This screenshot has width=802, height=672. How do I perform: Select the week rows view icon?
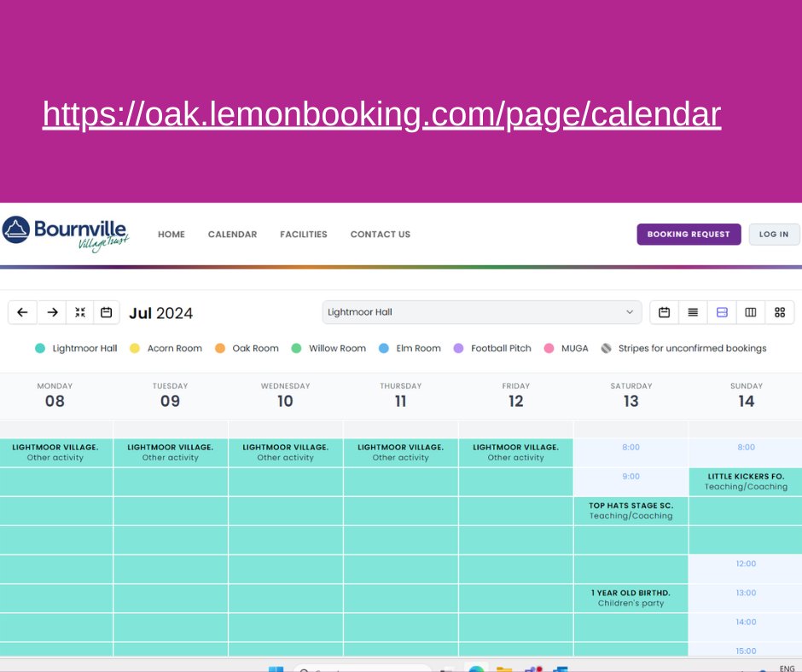coord(722,312)
